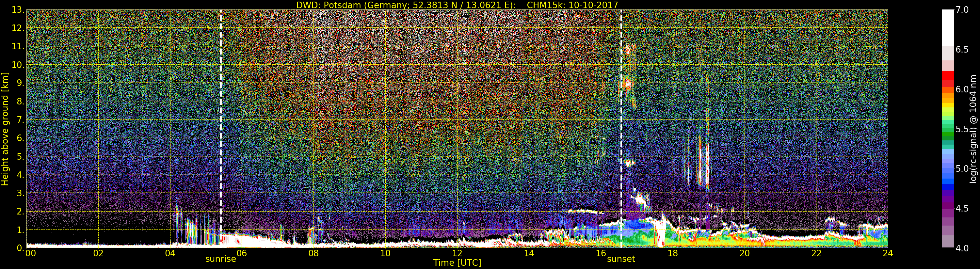
Task: Click the '5.' height axis tick label
Action: point(20,156)
